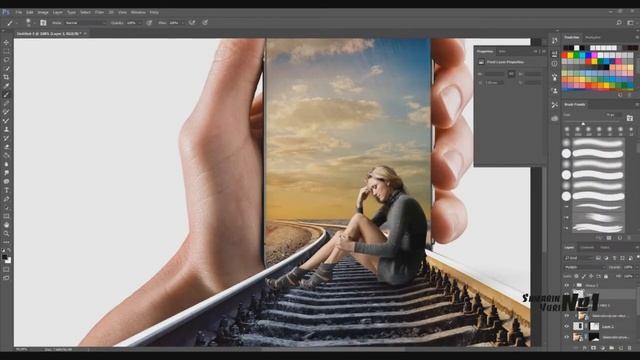Click the zoom percentage in status bar
The image size is (640, 360).
(x=21, y=349)
